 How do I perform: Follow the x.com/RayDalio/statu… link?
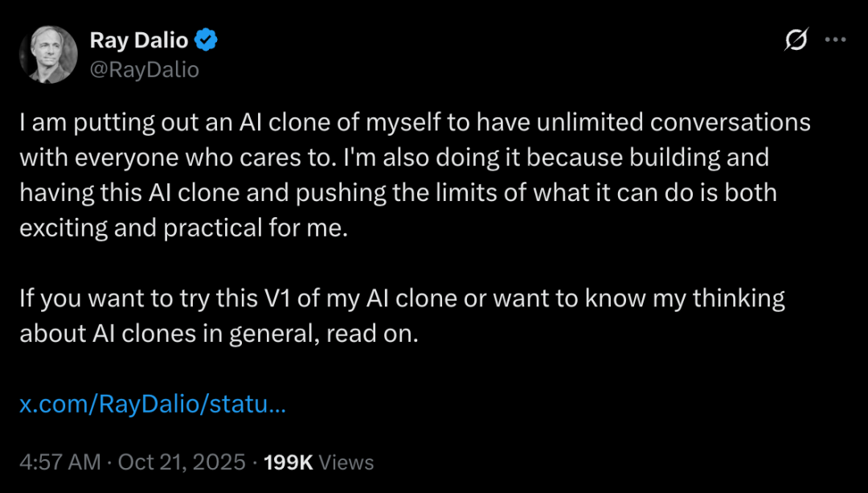tap(153, 404)
